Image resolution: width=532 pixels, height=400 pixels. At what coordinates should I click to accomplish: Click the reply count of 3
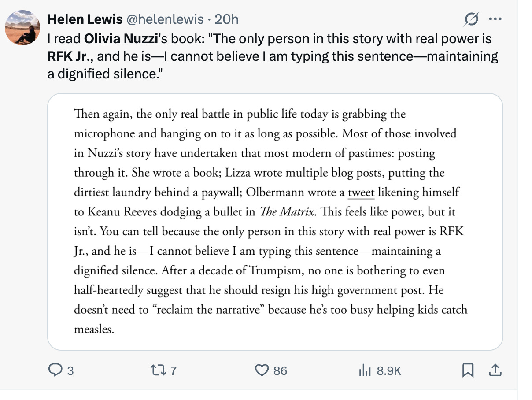(70, 371)
